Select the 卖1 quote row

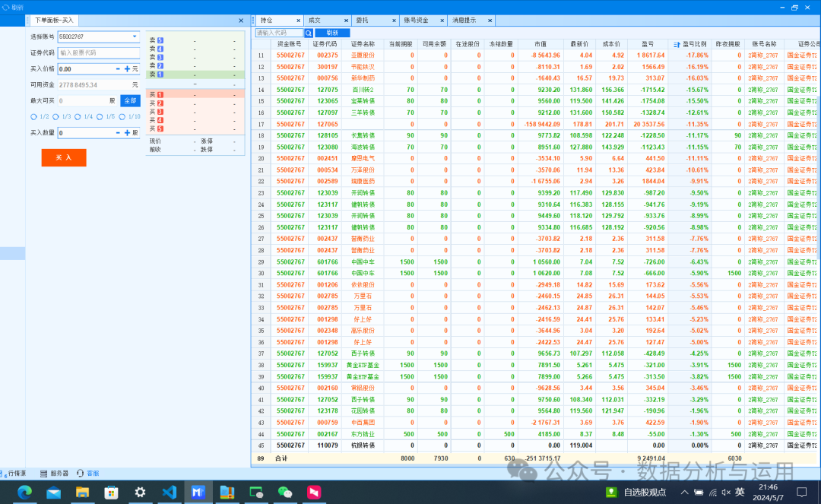(x=195, y=74)
